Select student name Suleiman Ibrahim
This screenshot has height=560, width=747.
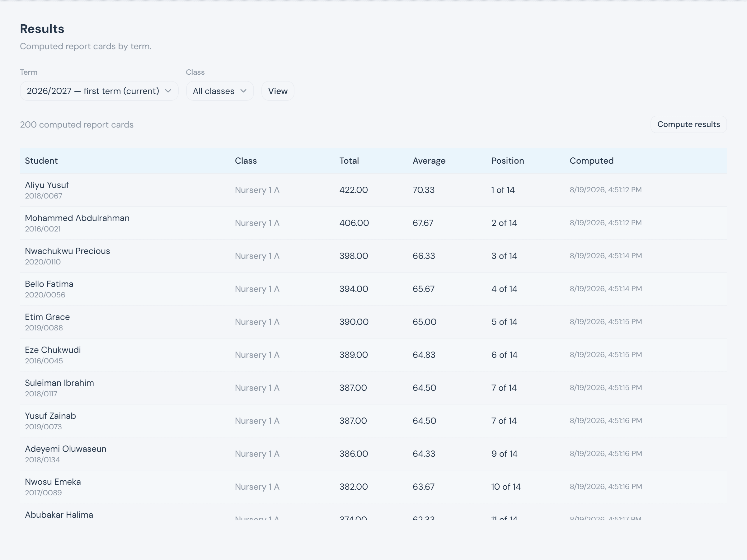(59, 383)
